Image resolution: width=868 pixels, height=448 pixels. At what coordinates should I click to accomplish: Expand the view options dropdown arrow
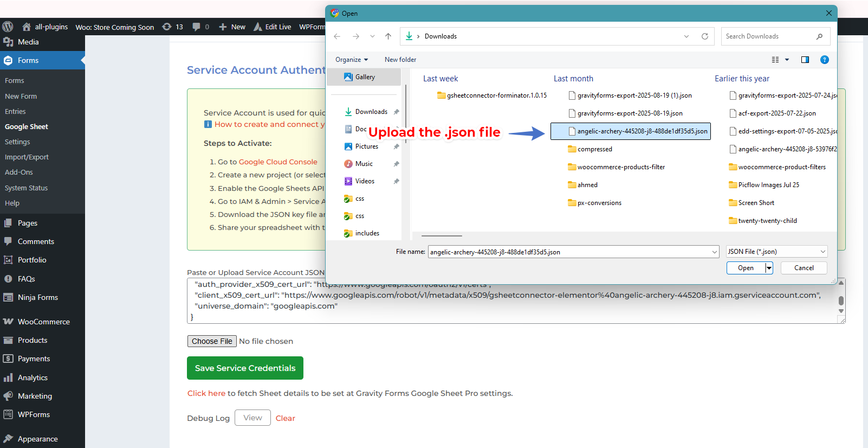pos(787,60)
